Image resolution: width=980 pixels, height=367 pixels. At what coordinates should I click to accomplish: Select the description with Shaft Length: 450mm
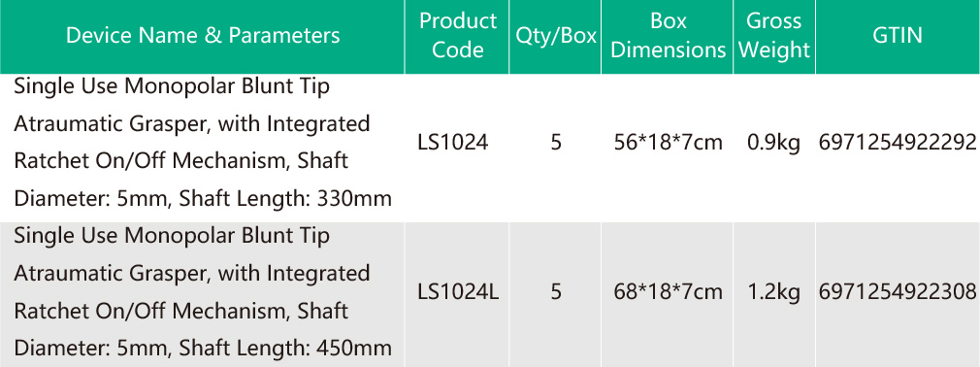[203, 291]
